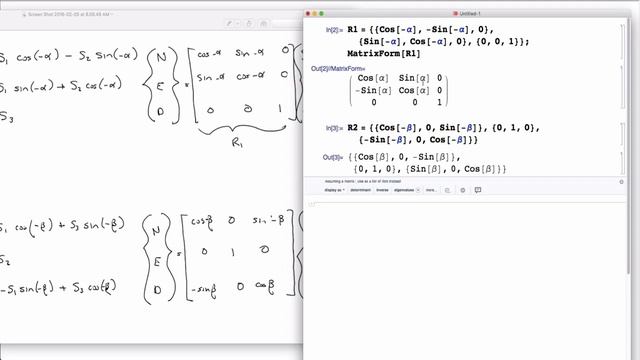Click -Sin[α] entry in the output matrix
The image size is (640, 360).
coord(373,90)
